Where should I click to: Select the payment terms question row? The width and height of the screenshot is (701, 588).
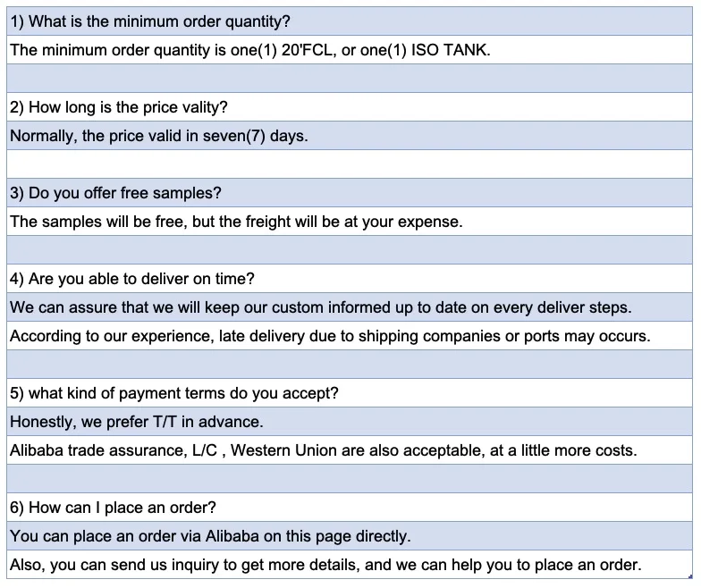[350, 393]
